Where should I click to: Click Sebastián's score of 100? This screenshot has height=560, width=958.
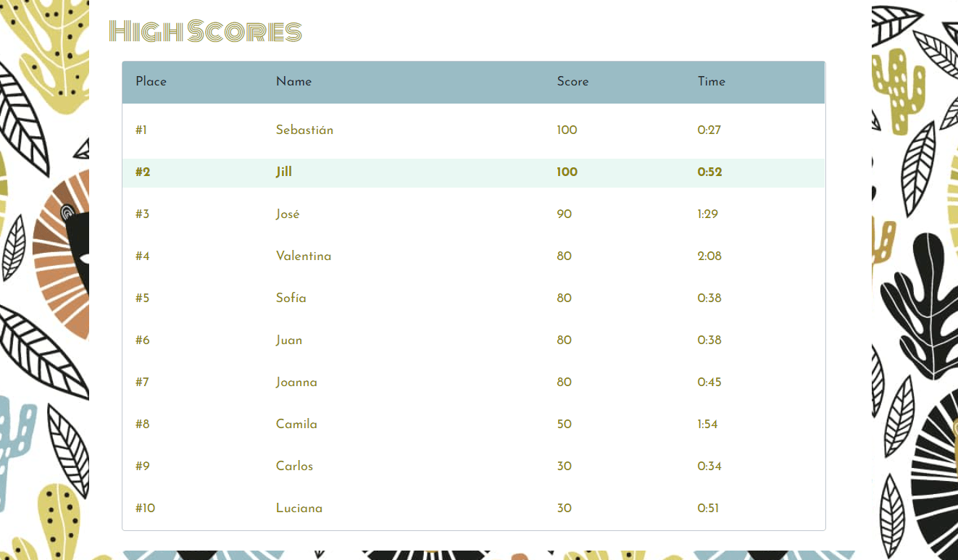pos(567,130)
